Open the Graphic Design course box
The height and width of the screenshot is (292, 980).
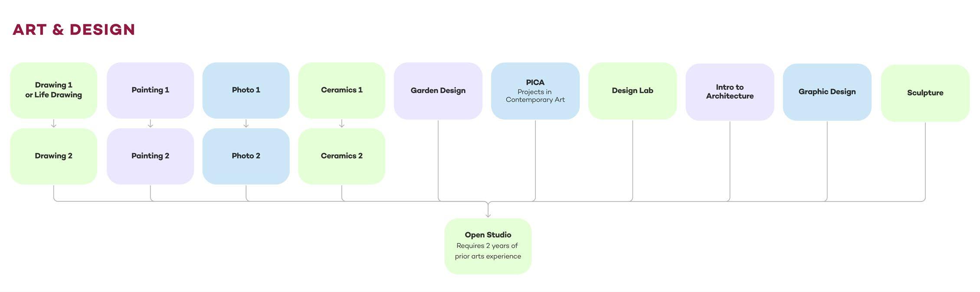827,92
